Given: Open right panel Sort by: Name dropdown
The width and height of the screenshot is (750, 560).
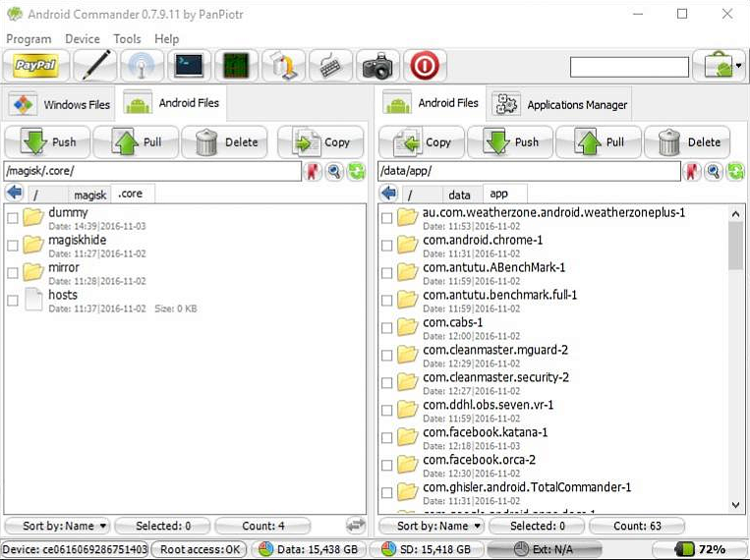Looking at the screenshot, I should pyautogui.click(x=432, y=526).
